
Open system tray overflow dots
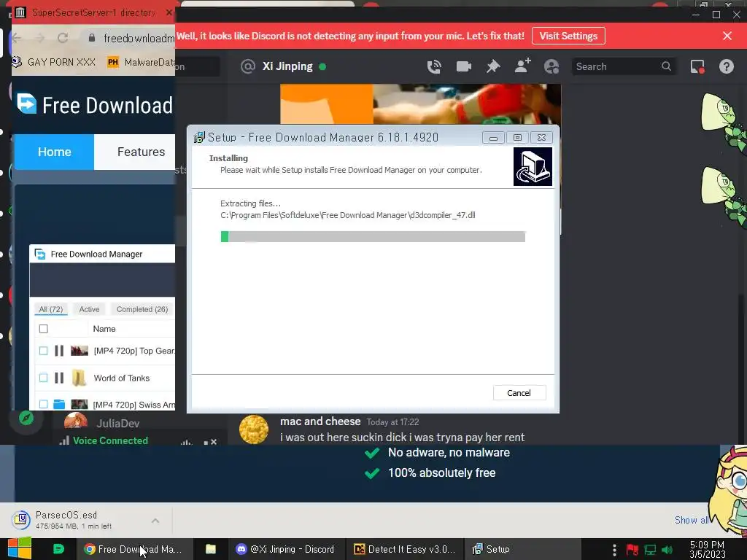click(x=614, y=550)
